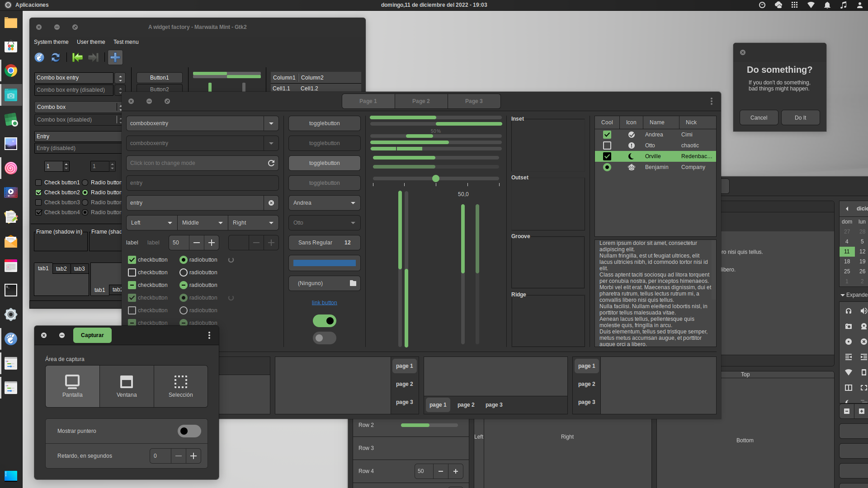Click the camera icon in the right panel

[x=849, y=326]
